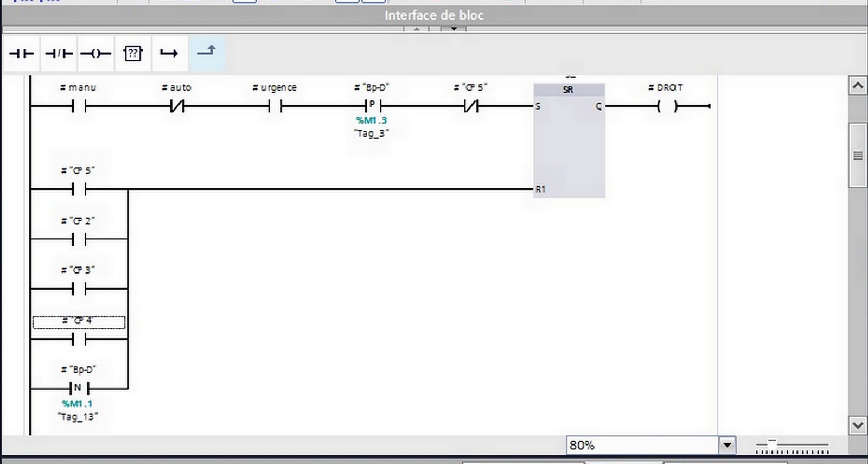Select the SR flip-flop block
The image size is (868, 464).
(x=569, y=140)
